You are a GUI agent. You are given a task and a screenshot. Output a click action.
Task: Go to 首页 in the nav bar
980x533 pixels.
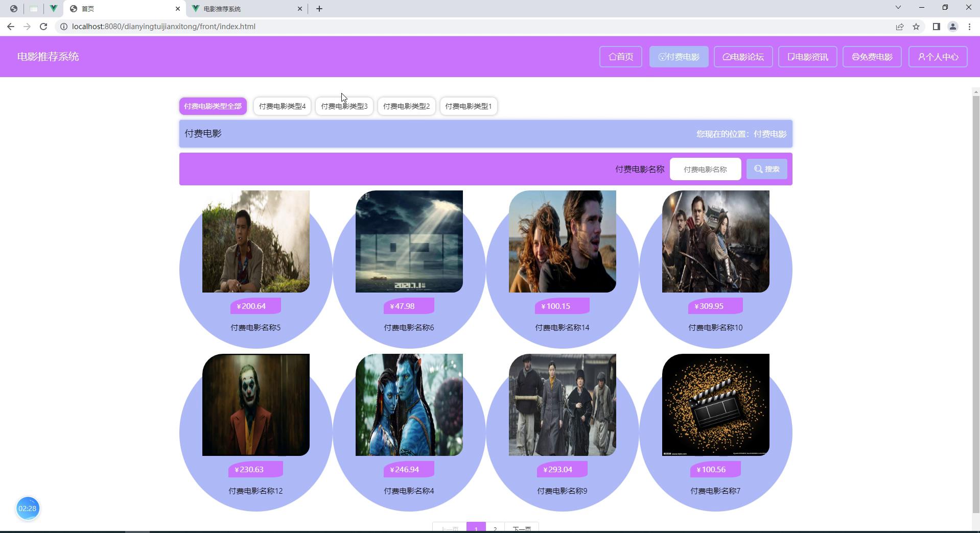coord(621,57)
